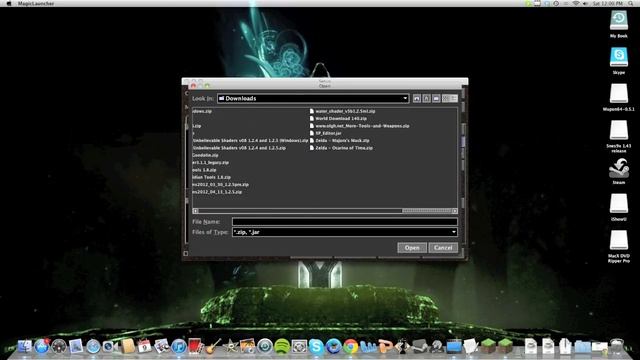Launch Google Chrome from the dock
The image size is (640, 360).
[x=350, y=347]
